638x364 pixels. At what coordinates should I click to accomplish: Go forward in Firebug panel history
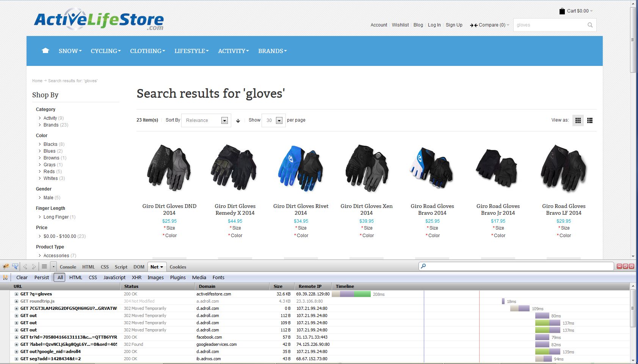34,267
